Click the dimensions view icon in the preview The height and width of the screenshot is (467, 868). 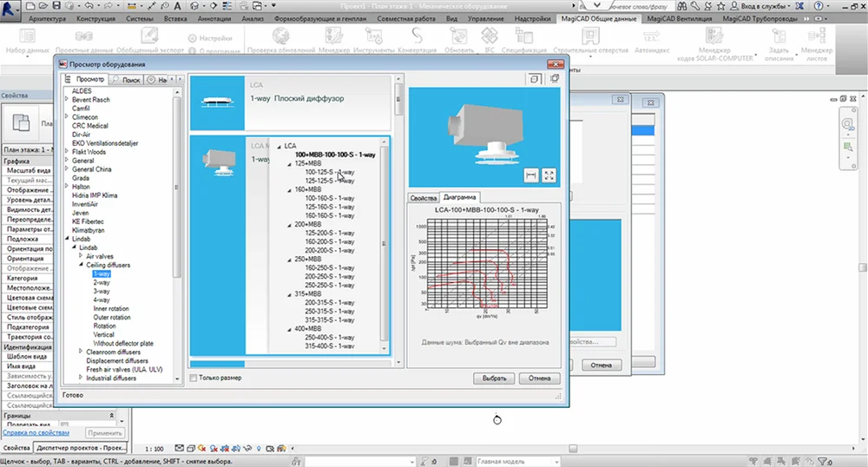coord(532,175)
